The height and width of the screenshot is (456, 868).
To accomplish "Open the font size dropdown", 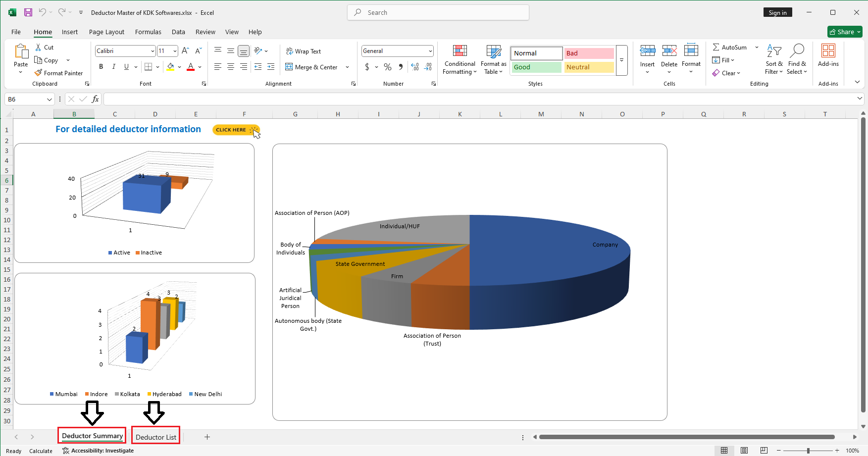I will (x=175, y=51).
